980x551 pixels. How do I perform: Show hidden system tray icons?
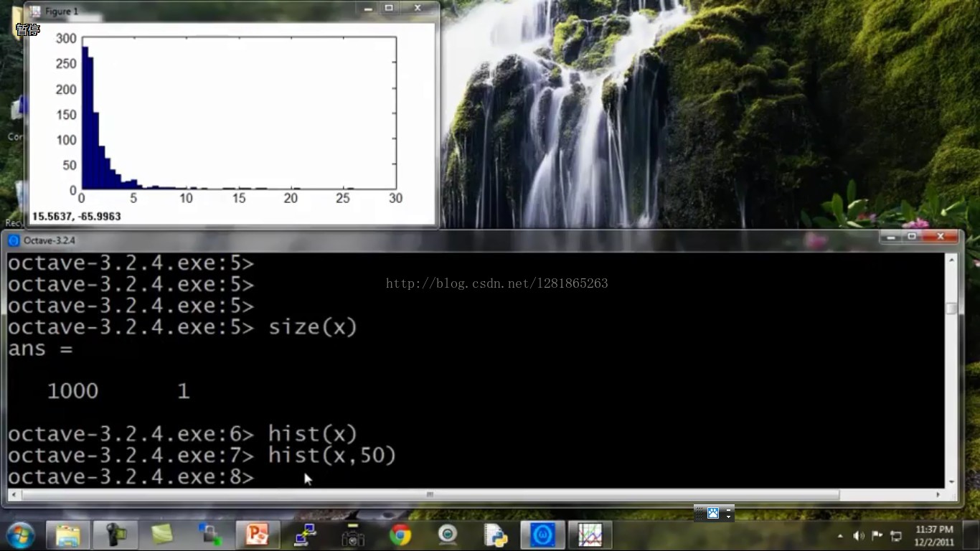(840, 536)
